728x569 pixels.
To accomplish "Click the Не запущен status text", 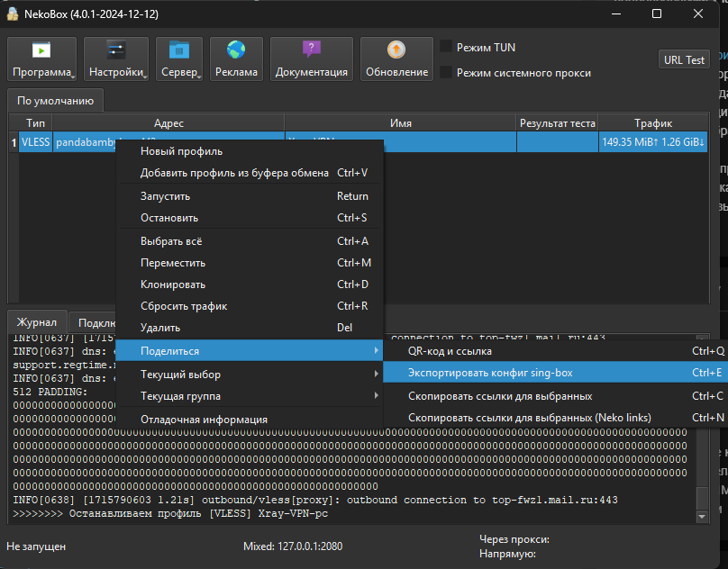I will (x=36, y=546).
